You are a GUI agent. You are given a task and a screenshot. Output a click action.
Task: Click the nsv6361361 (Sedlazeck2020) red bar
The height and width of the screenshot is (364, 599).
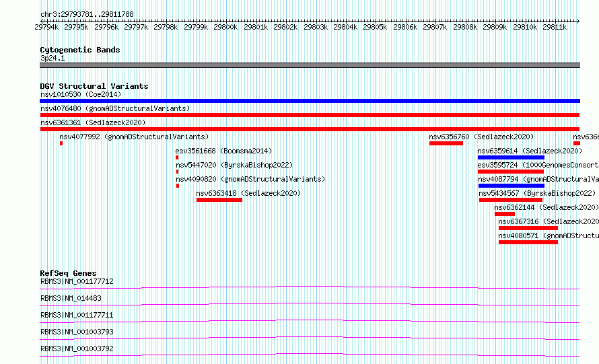click(310, 129)
